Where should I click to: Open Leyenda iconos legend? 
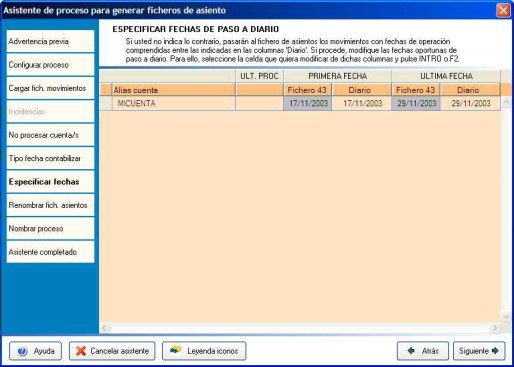point(204,351)
